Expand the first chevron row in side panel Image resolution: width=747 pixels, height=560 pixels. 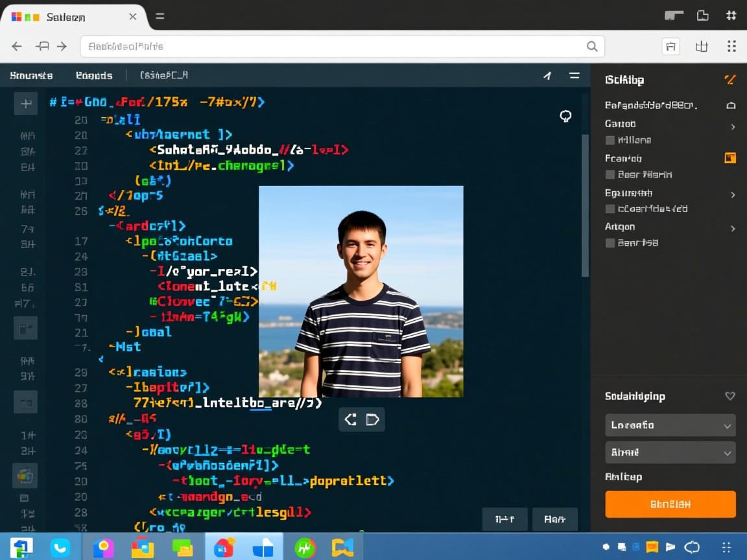click(733, 127)
